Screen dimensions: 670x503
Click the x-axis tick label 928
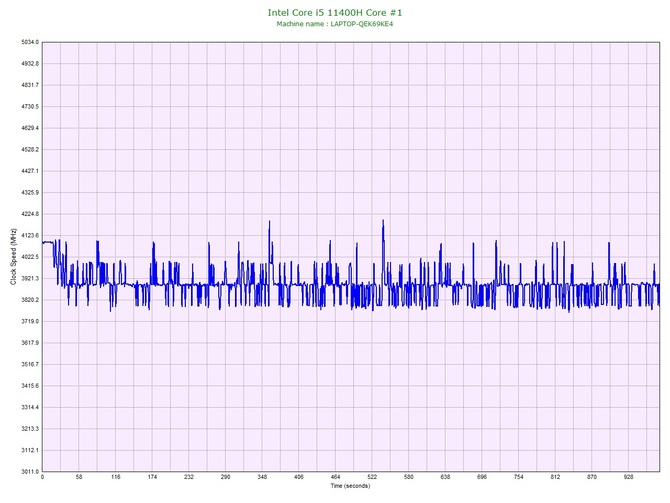[x=629, y=477]
